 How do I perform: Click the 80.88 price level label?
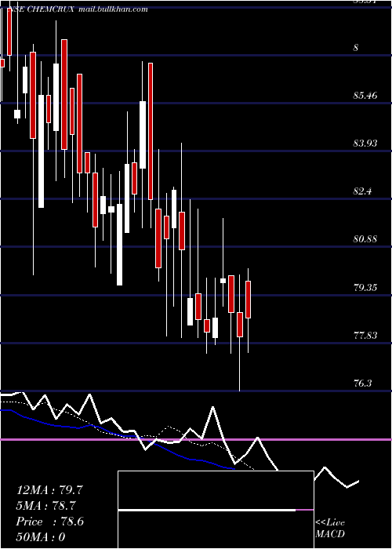365,239
